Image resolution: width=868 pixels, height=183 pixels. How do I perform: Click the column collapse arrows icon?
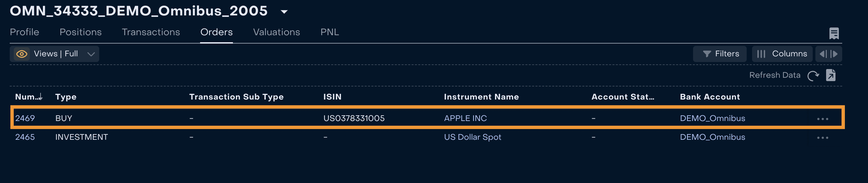click(828, 54)
